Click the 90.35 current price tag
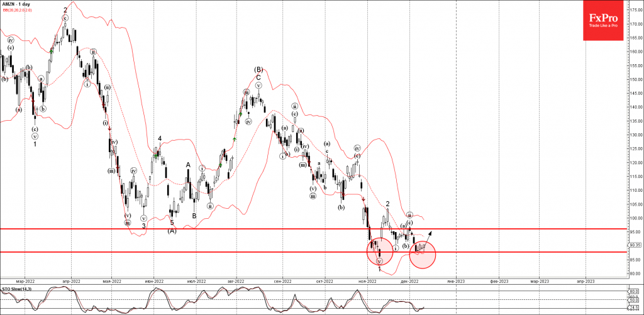Screen dimensions: 644x315 click(633, 245)
